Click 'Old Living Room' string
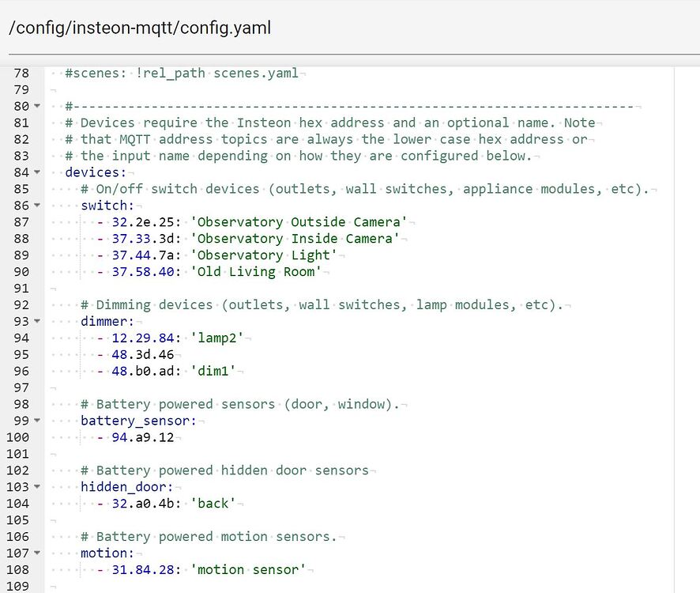This screenshot has width=700, height=593. (256, 272)
